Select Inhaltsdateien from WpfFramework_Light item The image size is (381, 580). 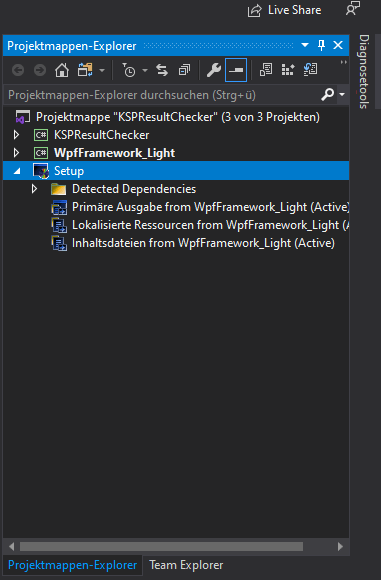pyautogui.click(x=203, y=243)
